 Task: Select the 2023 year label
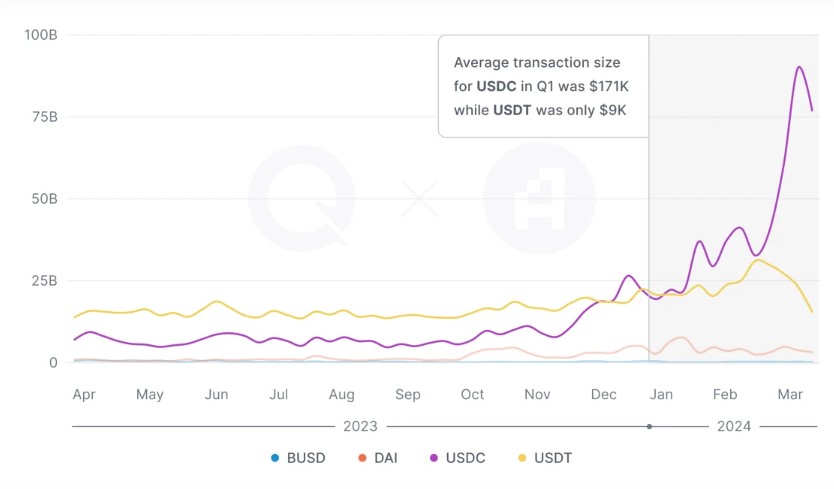pyautogui.click(x=360, y=426)
